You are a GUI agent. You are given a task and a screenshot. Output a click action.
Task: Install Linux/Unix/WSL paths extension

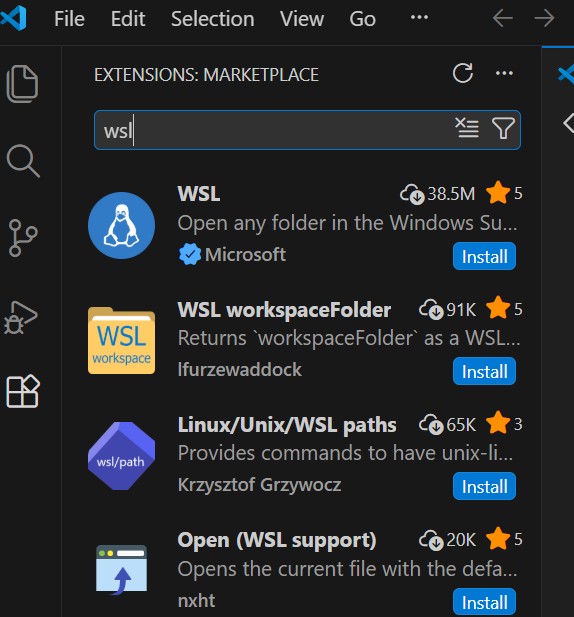point(484,486)
